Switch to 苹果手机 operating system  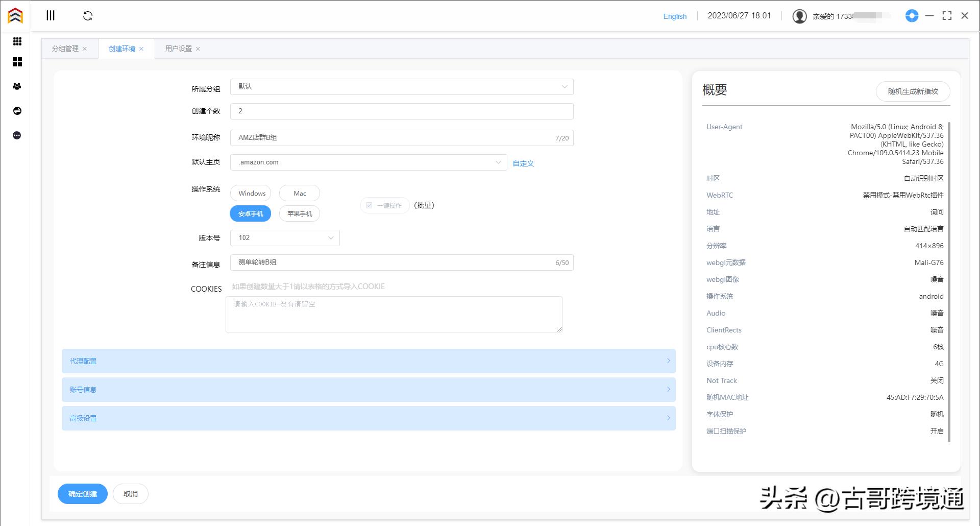[299, 213]
